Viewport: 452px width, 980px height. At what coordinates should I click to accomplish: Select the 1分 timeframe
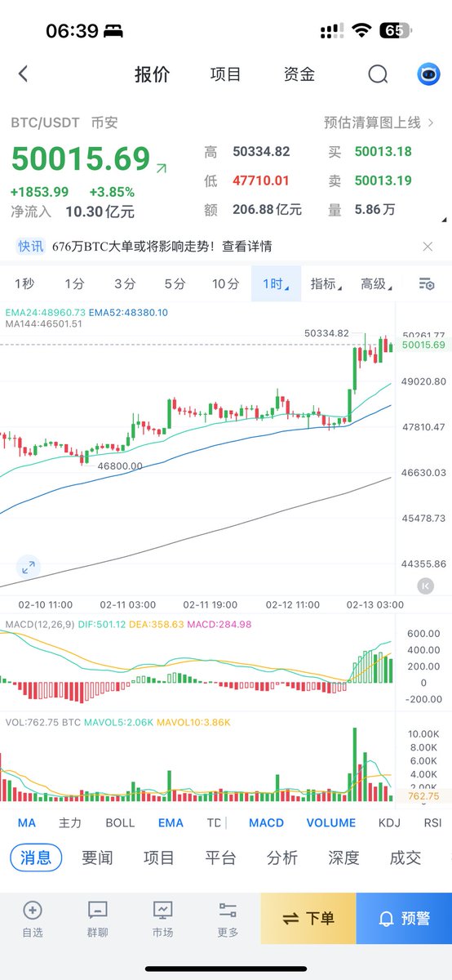tap(74, 283)
